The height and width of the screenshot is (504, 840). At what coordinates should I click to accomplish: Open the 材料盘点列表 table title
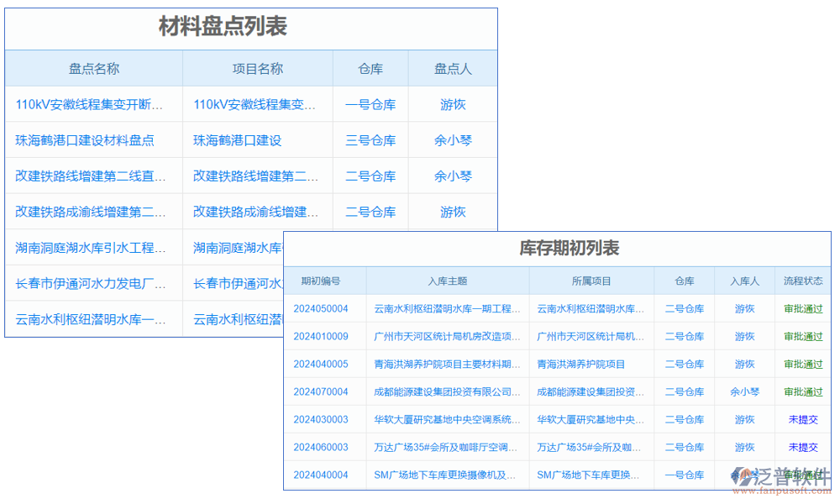(x=223, y=27)
